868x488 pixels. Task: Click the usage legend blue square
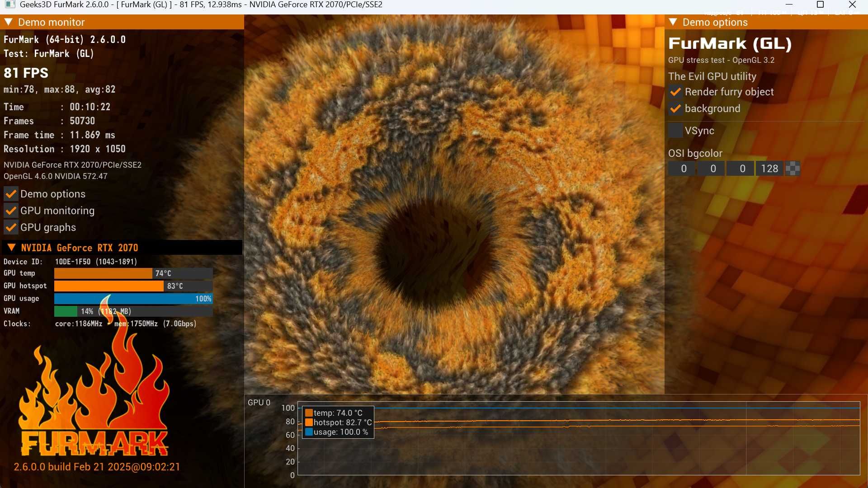(309, 432)
